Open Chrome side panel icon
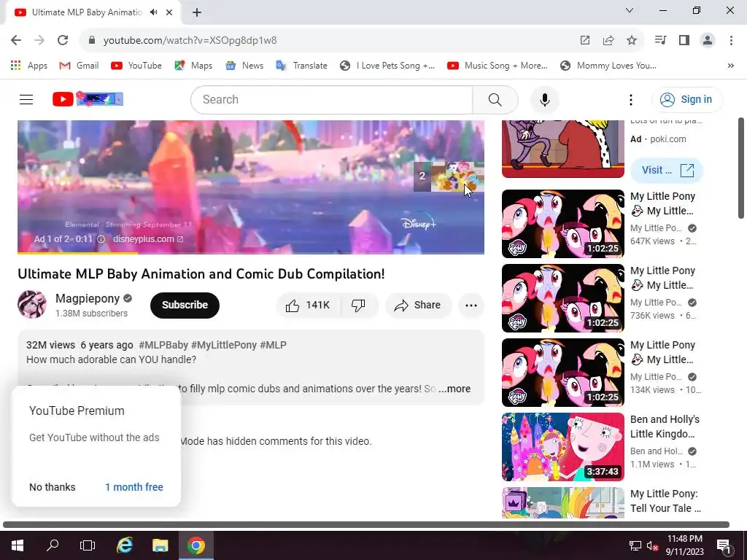Screen dimensions: 747x560 pos(684,41)
